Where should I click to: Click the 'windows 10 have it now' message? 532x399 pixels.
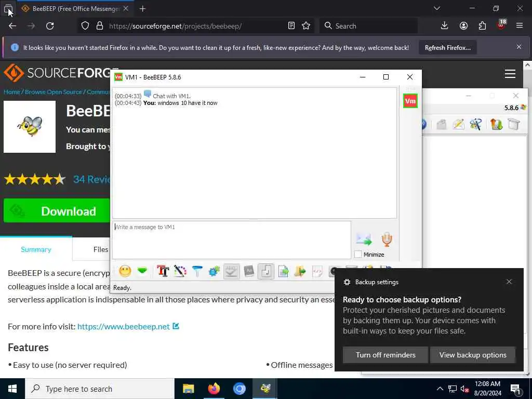point(187,103)
